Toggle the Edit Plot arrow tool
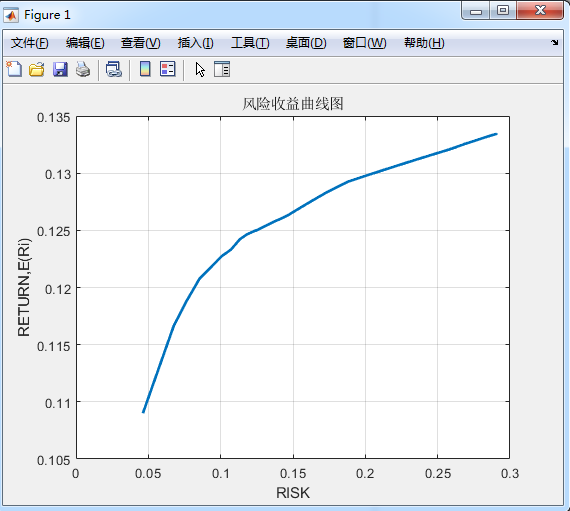 (x=200, y=69)
